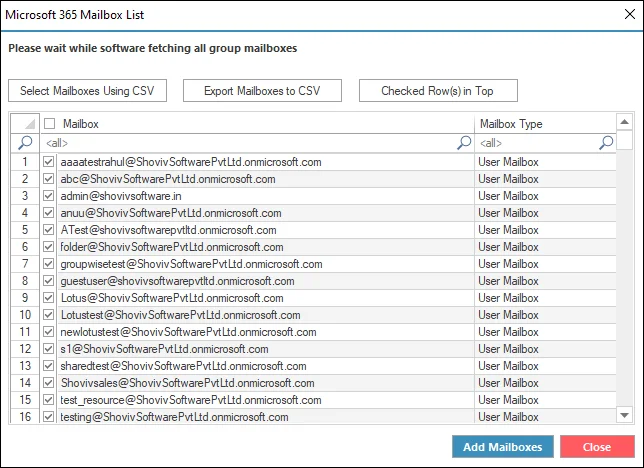
Task: Select Shovivsales@ShovivSoftwarePvtLtd address text
Action: click(x=188, y=383)
